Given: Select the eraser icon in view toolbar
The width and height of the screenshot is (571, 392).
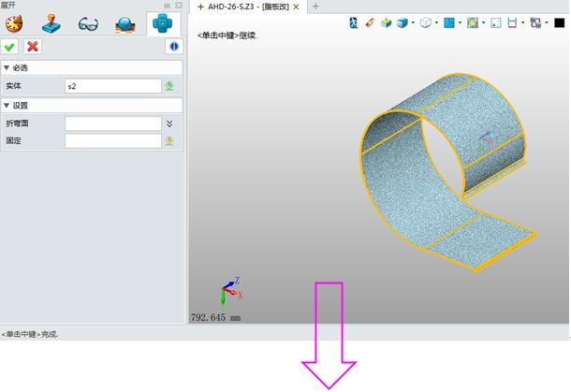Looking at the screenshot, I should (x=370, y=22).
